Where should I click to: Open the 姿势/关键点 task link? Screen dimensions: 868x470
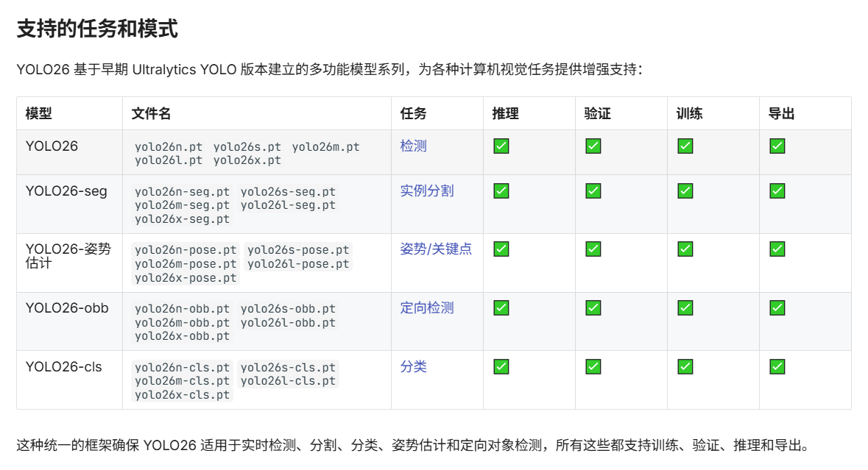click(436, 249)
